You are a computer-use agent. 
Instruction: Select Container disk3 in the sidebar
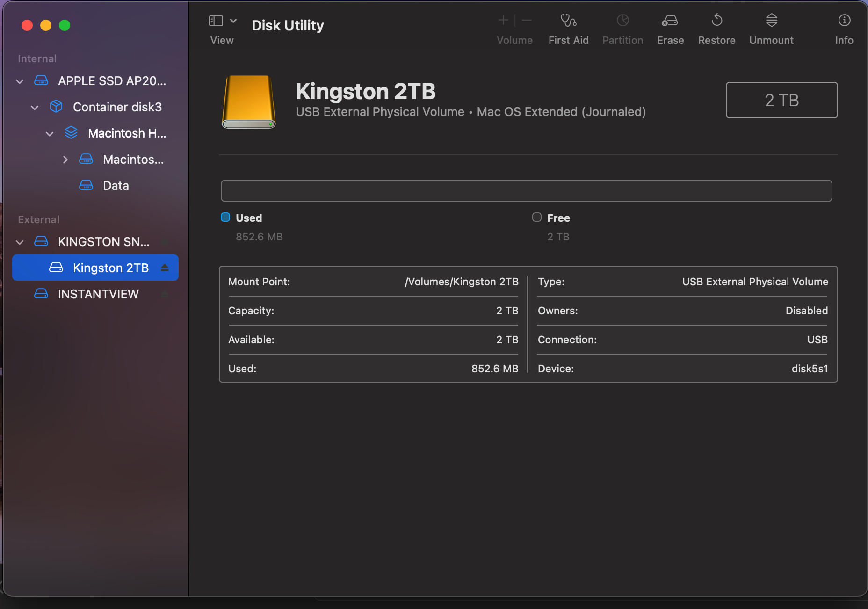pyautogui.click(x=95, y=107)
